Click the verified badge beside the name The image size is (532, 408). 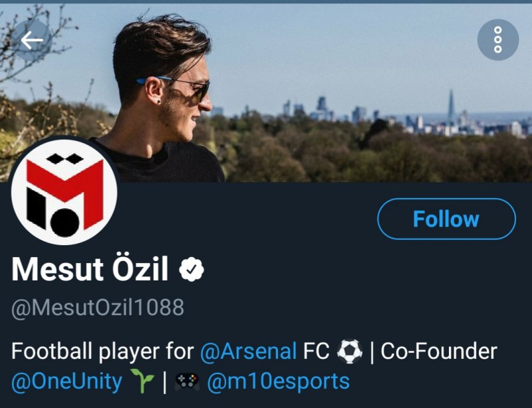pyautogui.click(x=193, y=269)
